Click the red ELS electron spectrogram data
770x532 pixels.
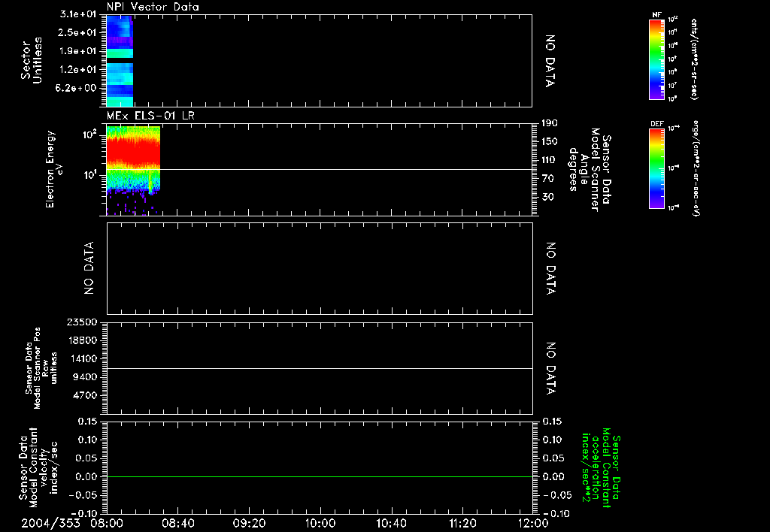(x=133, y=152)
